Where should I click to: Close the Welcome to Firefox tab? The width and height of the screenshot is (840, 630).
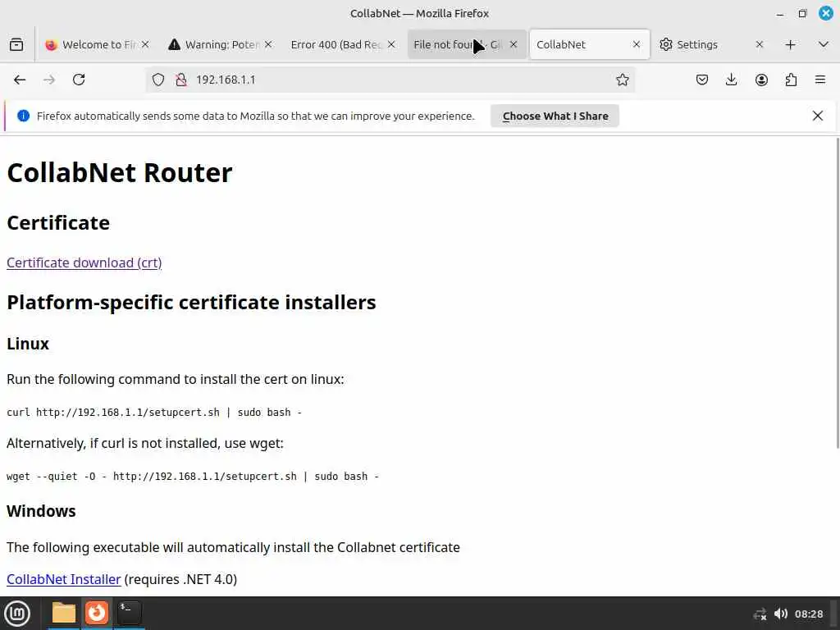(x=145, y=44)
